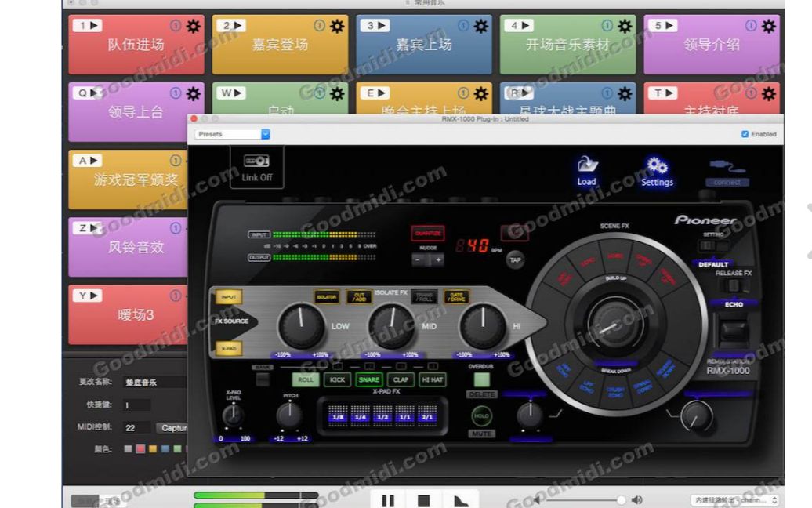The image size is (812, 508).
Task: Click the loop icon on 队伍进场 pad
Action: click(x=176, y=25)
